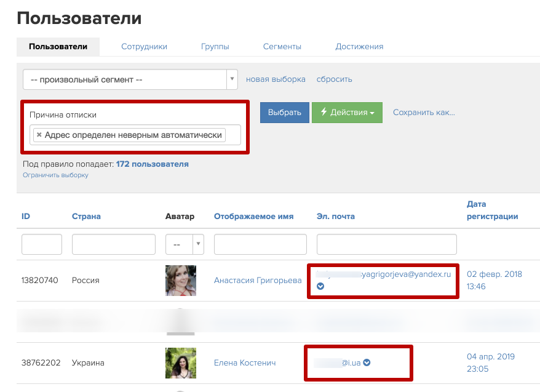Screen dimensions: 540x392
Task: Open email options chevron for Анастасия Григорьева
Action: tap(320, 286)
